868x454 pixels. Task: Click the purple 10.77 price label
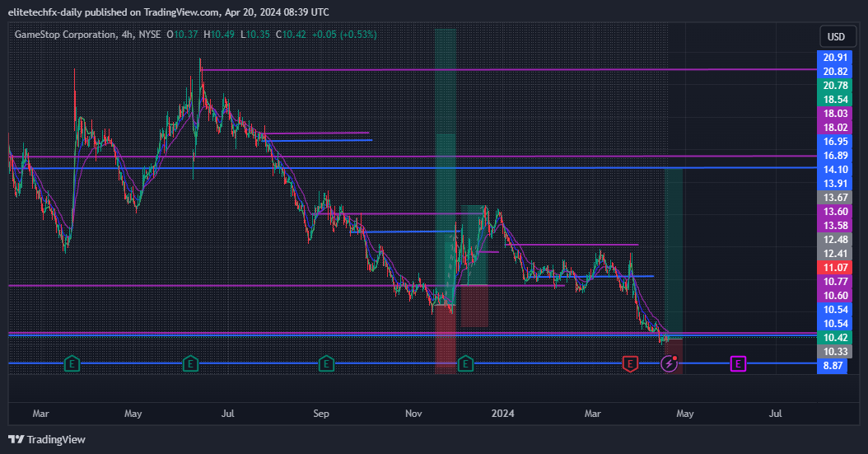pos(835,282)
